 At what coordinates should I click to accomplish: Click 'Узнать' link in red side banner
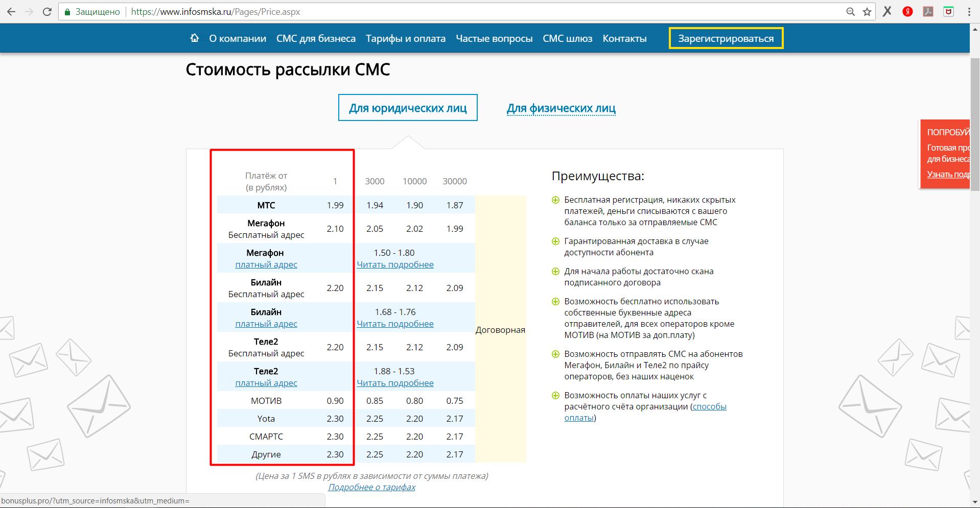(948, 174)
